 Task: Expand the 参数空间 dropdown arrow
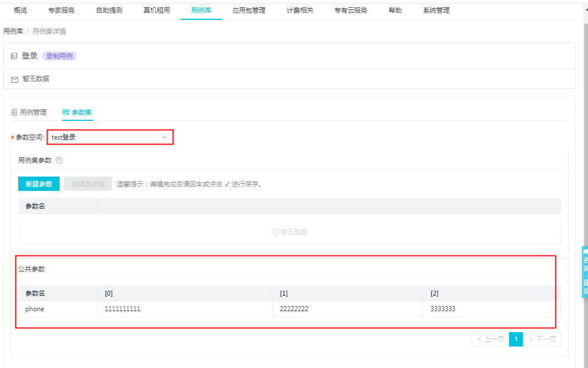click(164, 137)
